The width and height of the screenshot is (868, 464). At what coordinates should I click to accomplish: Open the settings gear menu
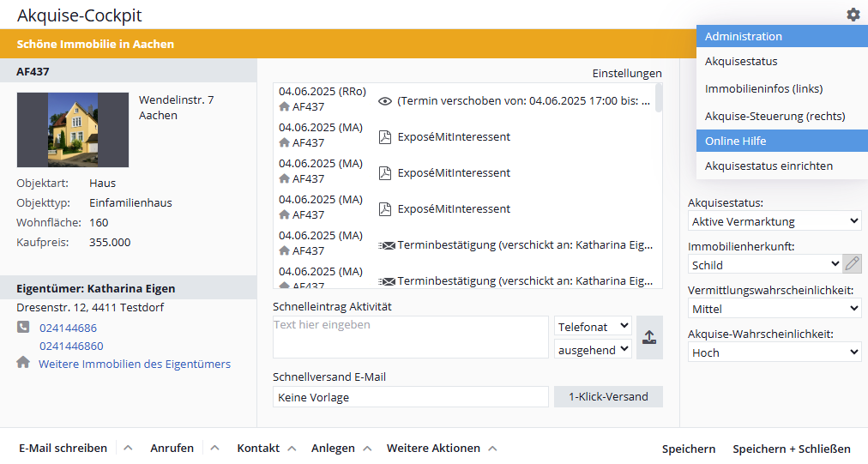[x=852, y=15]
